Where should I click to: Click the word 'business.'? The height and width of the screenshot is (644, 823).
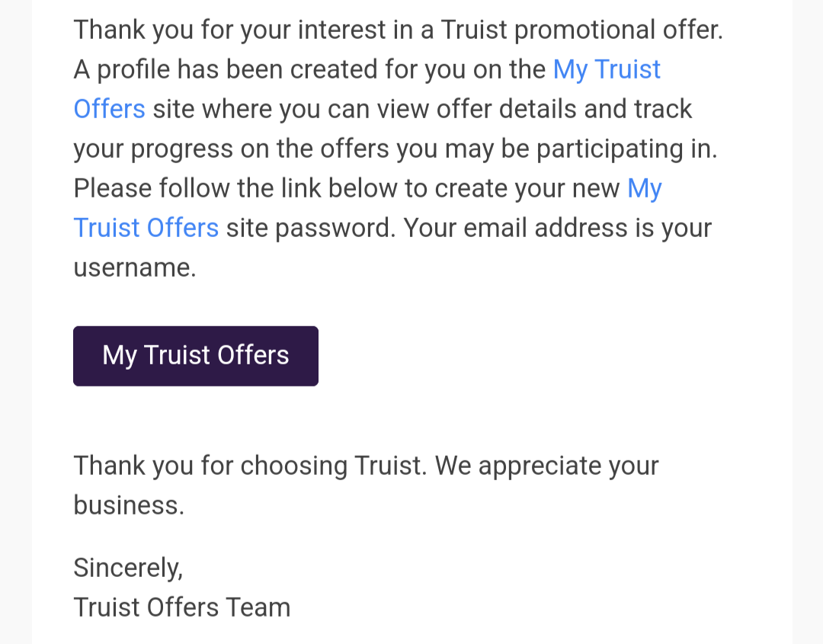(x=129, y=505)
